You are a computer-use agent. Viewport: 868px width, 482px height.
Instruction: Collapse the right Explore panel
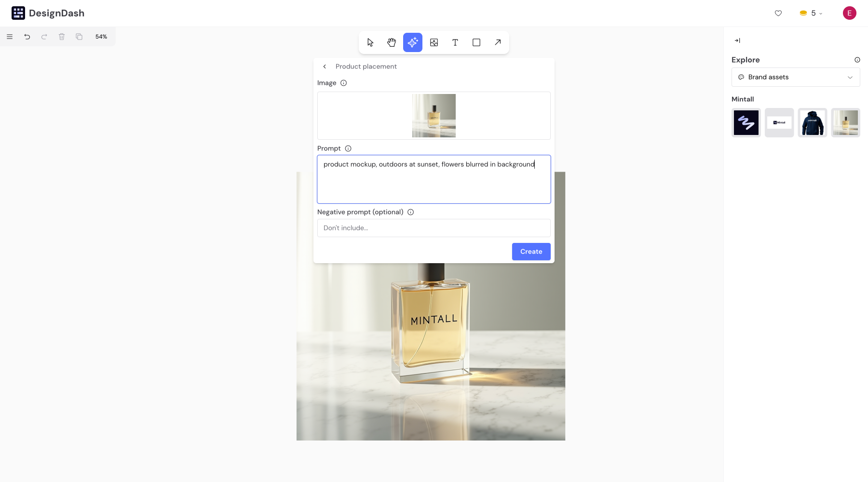[737, 40]
